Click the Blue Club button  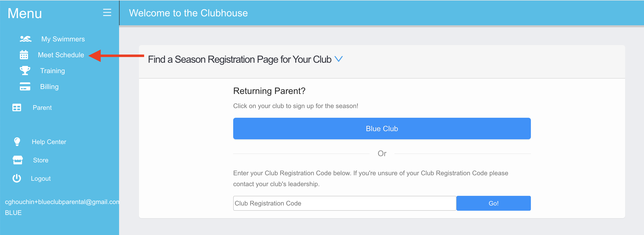(x=382, y=129)
